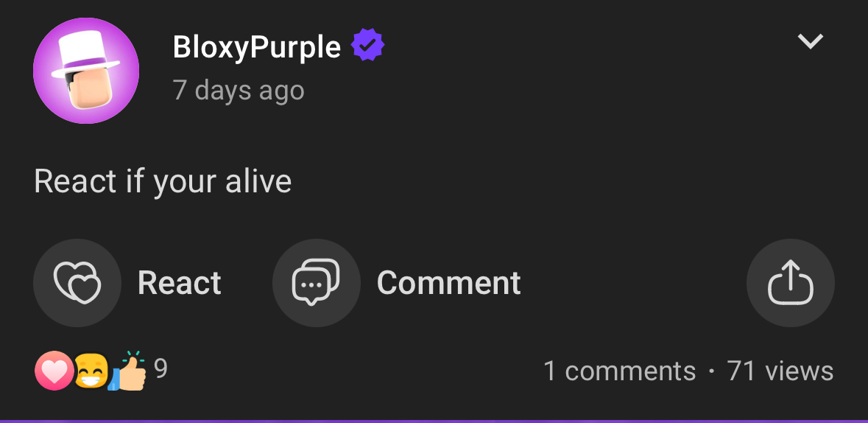Click the React text label
The width and height of the screenshot is (868, 423).
(x=180, y=283)
